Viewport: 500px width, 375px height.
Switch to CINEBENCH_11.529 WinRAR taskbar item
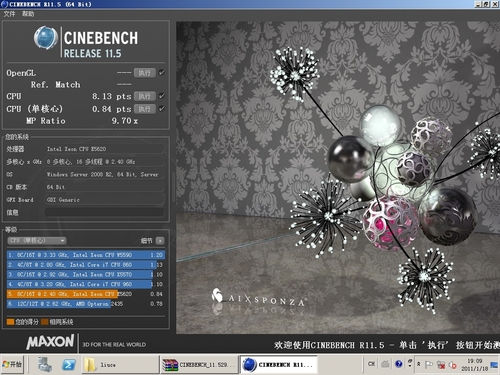[199, 365]
